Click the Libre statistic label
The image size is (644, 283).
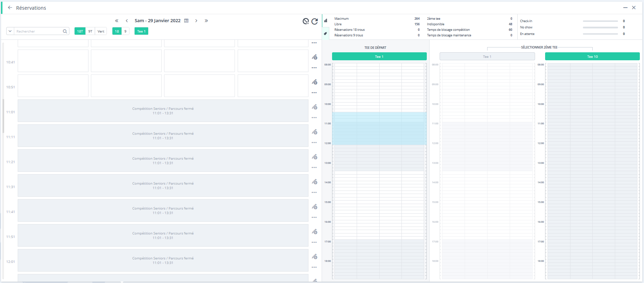[x=338, y=24]
